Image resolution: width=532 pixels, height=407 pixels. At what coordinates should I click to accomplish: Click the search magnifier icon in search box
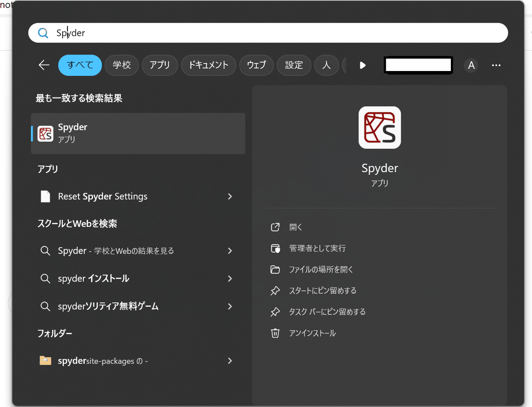[43, 33]
